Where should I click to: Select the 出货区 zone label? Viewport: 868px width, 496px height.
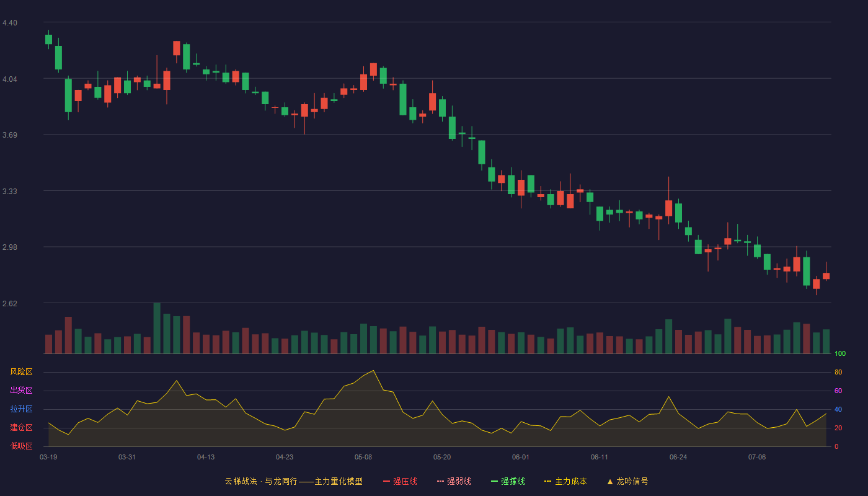(21, 391)
